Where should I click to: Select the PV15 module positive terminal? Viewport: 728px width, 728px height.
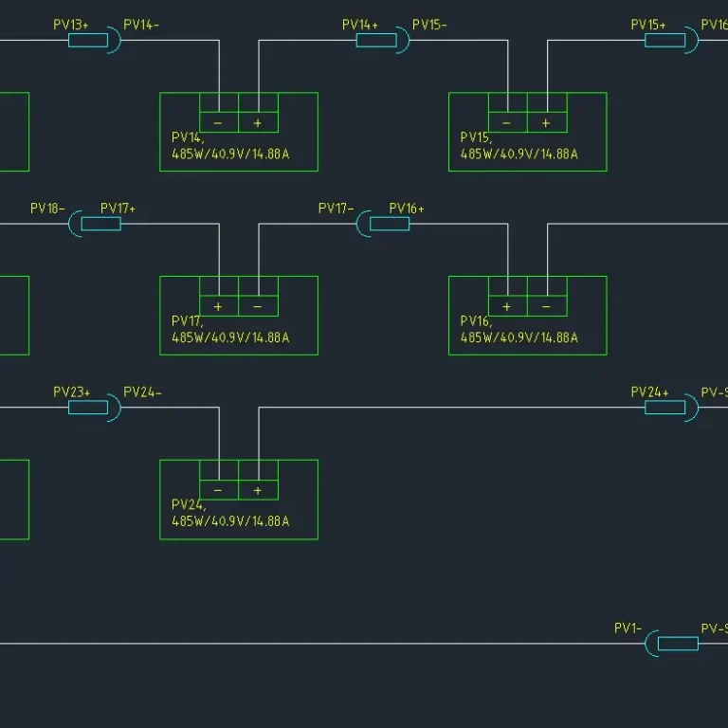pyautogui.click(x=546, y=123)
